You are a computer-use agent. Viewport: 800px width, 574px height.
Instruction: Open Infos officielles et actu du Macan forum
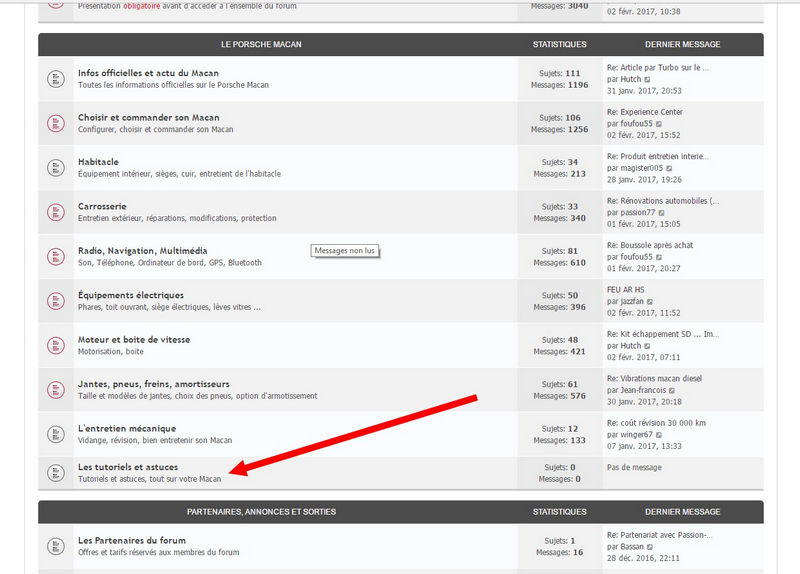click(x=148, y=73)
